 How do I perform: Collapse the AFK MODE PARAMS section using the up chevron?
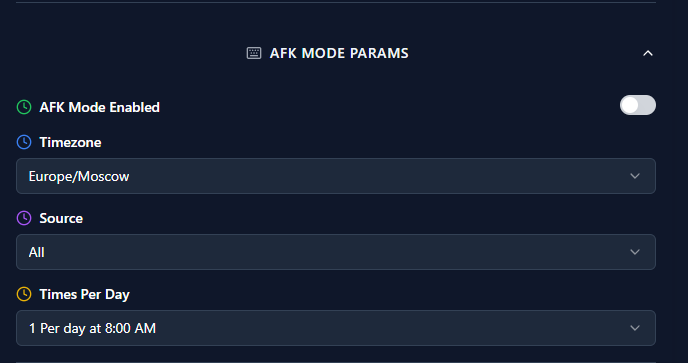648,53
